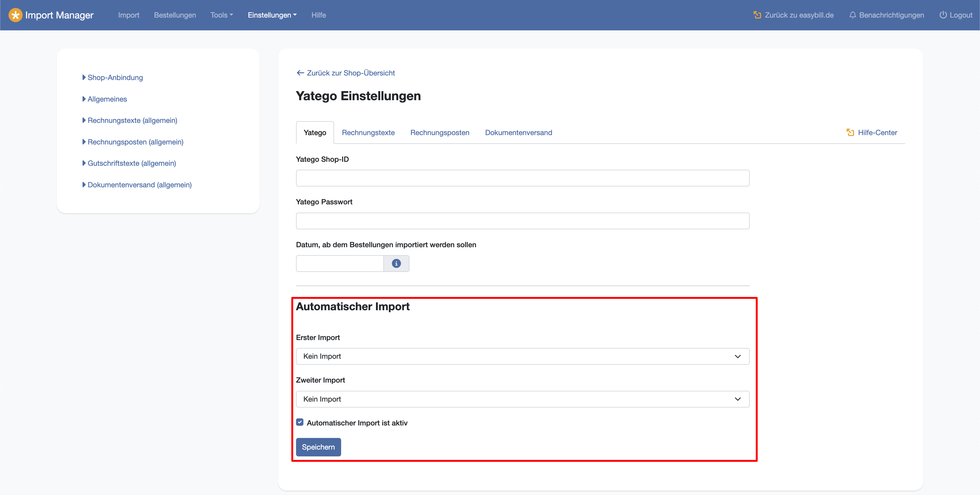Screen dimensions: 980x495
Task: Expand Rechnungstexte (allgemein) triangle
Action: (x=84, y=120)
